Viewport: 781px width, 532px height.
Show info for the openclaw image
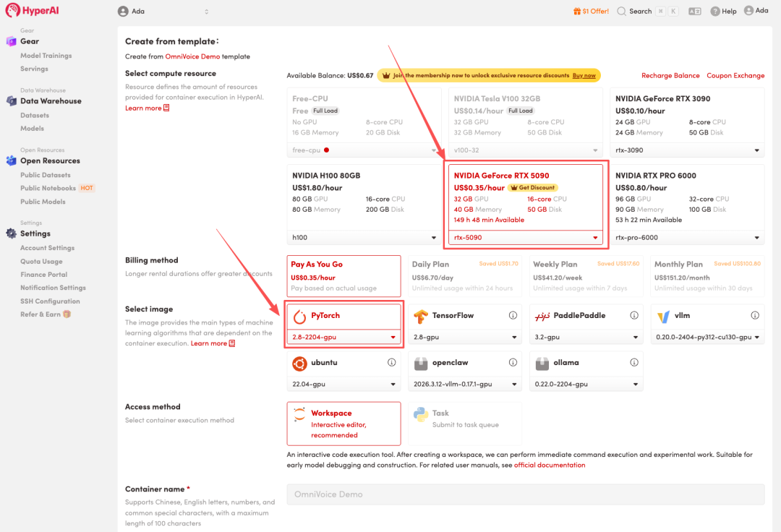[x=513, y=362]
